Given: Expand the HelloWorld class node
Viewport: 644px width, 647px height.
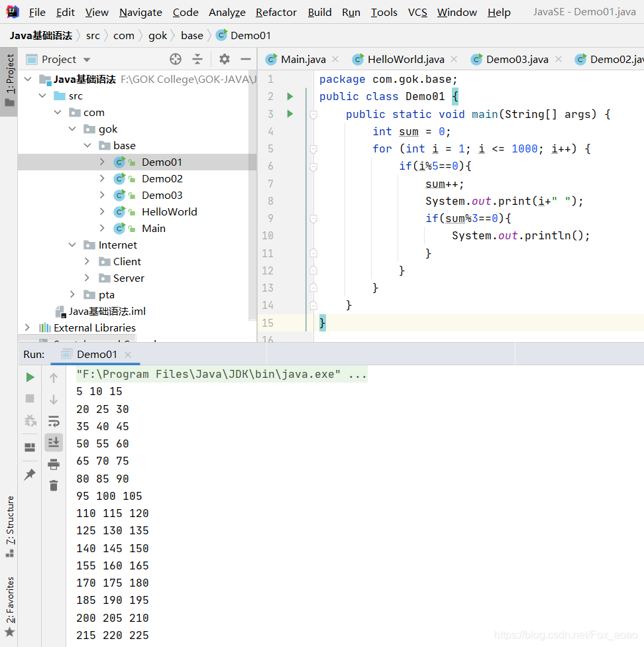Looking at the screenshot, I should 102,211.
